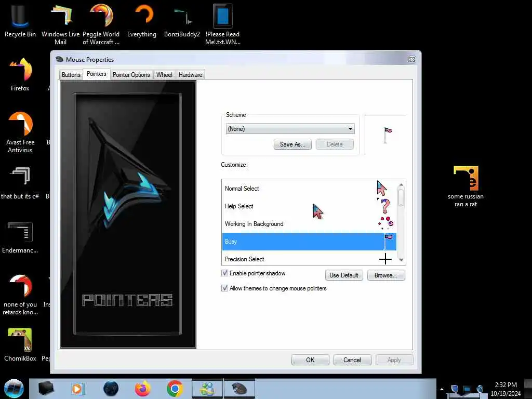This screenshot has height=399, width=532.
Task: Open 'some russian ran a rat' desktop icon
Action: [465, 187]
